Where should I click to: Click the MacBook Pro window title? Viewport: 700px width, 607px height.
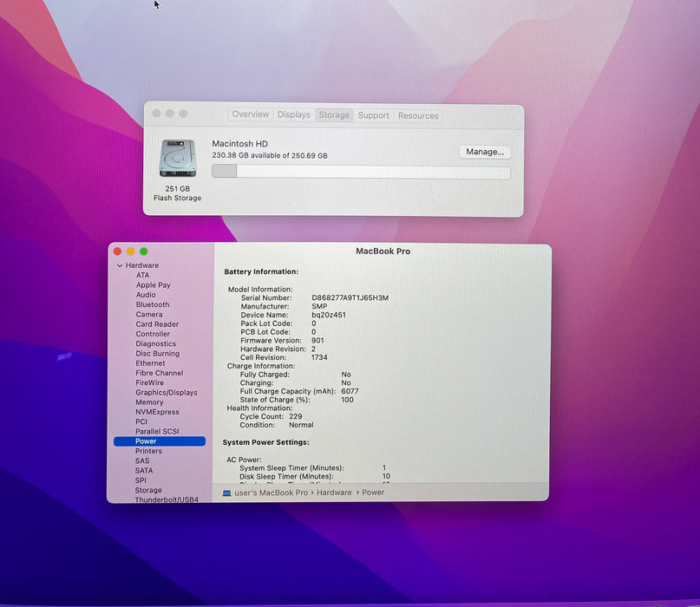(x=383, y=251)
